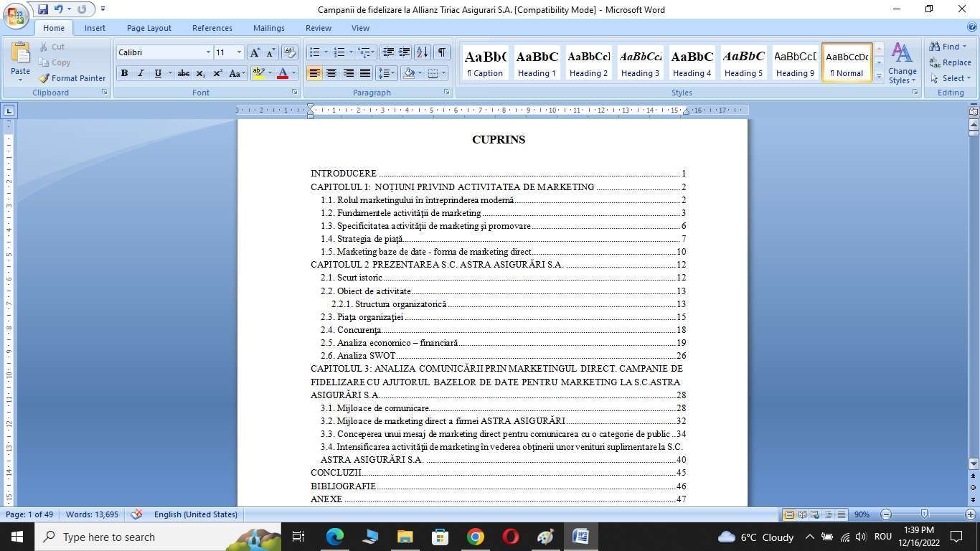Open the Insert ribbon tab
This screenshot has width=980, height=551.
tap(95, 28)
